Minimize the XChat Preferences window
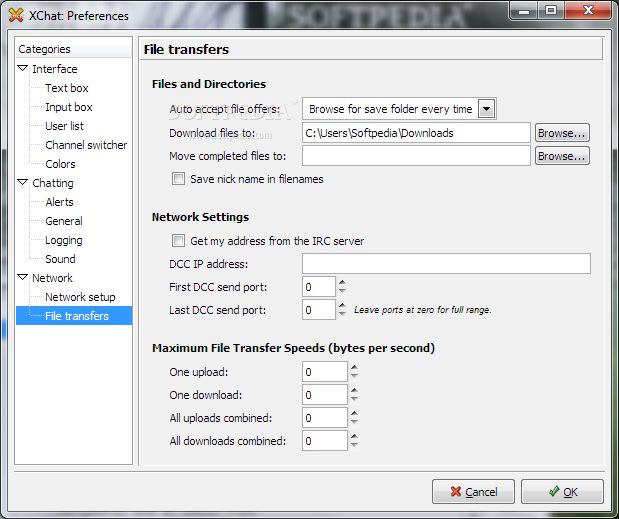The width and height of the screenshot is (619, 519). pyautogui.click(x=524, y=11)
